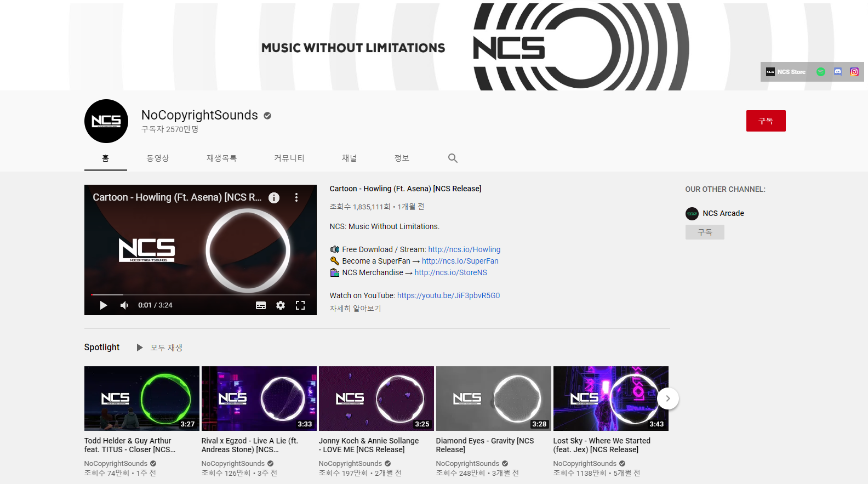This screenshot has width=868, height=484.
Task: Toggle subtitles in the video player
Action: pos(261,305)
